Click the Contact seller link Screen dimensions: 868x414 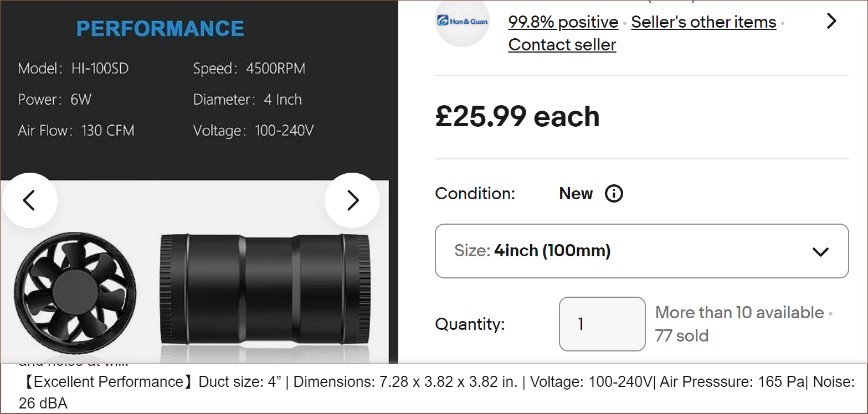[x=562, y=45]
